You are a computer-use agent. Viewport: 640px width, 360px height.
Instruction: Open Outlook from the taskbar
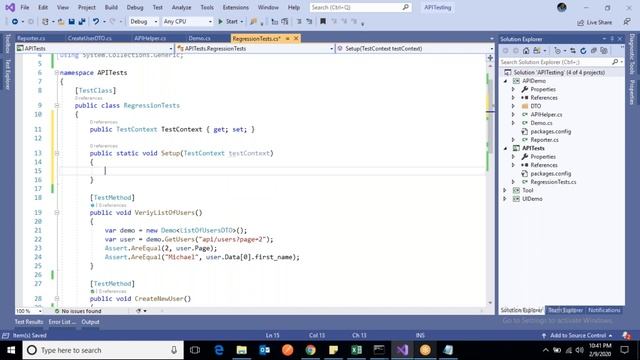pos(264,350)
